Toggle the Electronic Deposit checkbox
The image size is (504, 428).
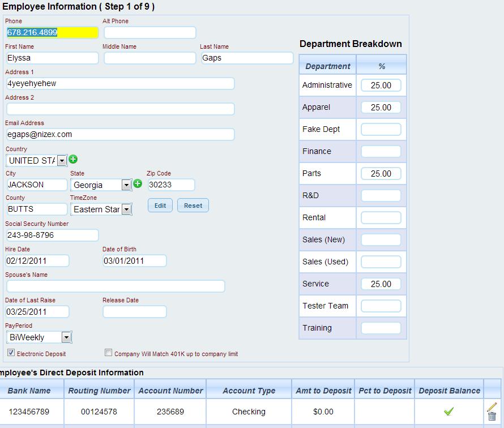[x=11, y=353]
